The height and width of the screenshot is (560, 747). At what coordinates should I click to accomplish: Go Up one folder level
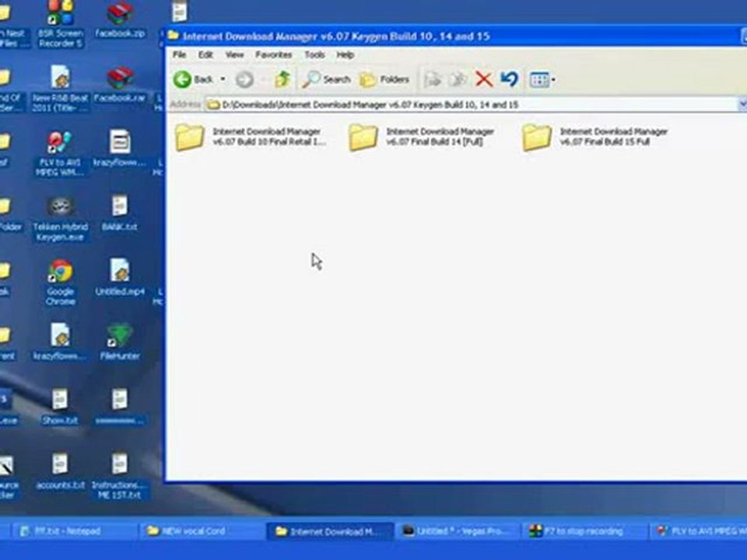[x=282, y=79]
